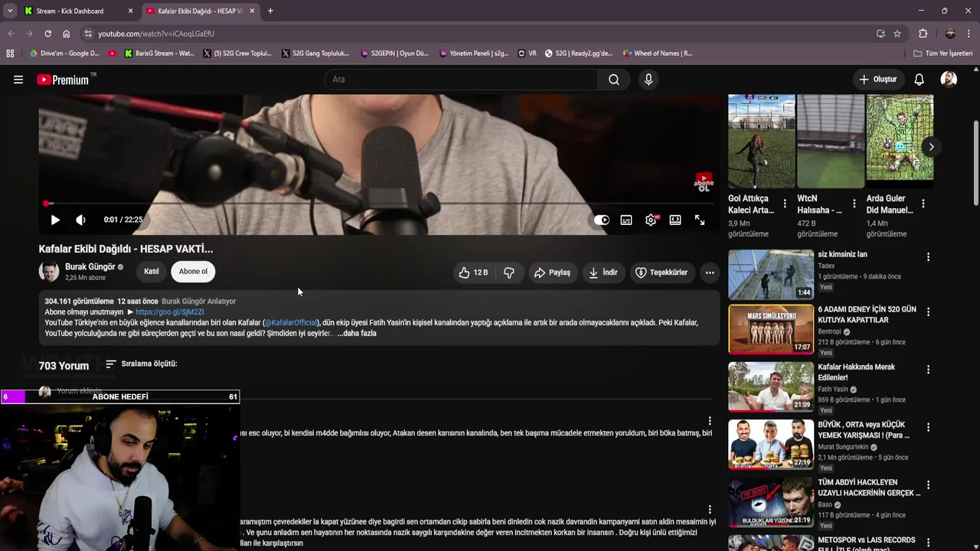Open the Tüm Yer İşaretleri folder

pos(943,54)
